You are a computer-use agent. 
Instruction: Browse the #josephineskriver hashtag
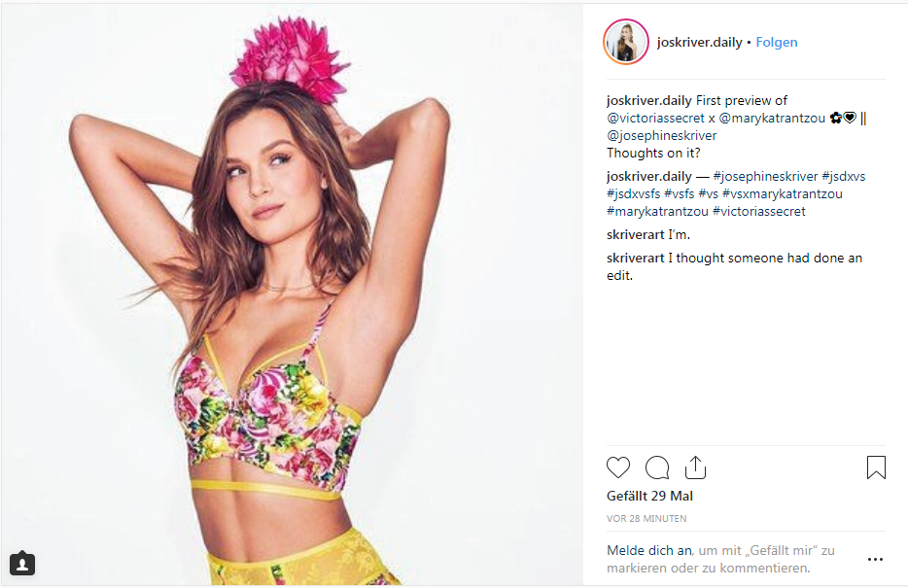(x=765, y=177)
